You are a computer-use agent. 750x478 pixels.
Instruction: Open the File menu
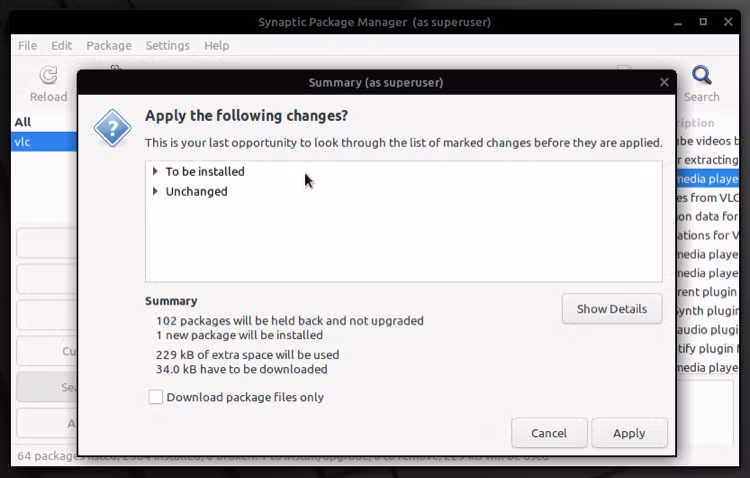27,45
